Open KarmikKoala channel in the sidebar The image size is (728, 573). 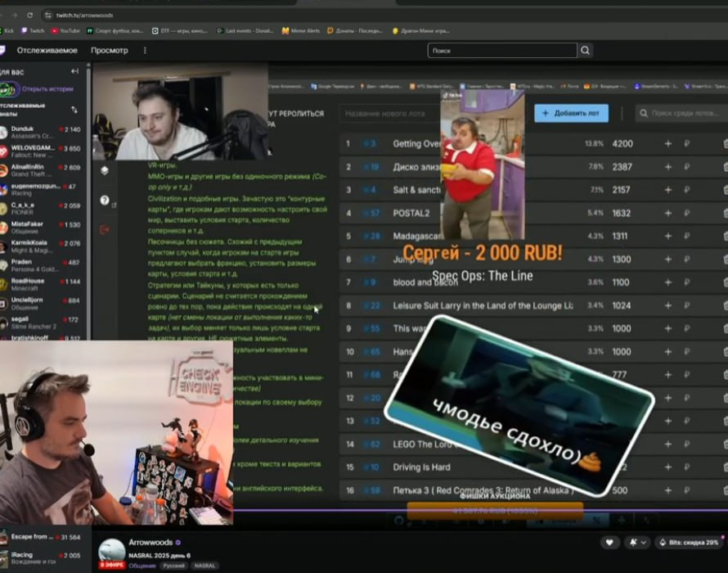[x=41, y=246]
